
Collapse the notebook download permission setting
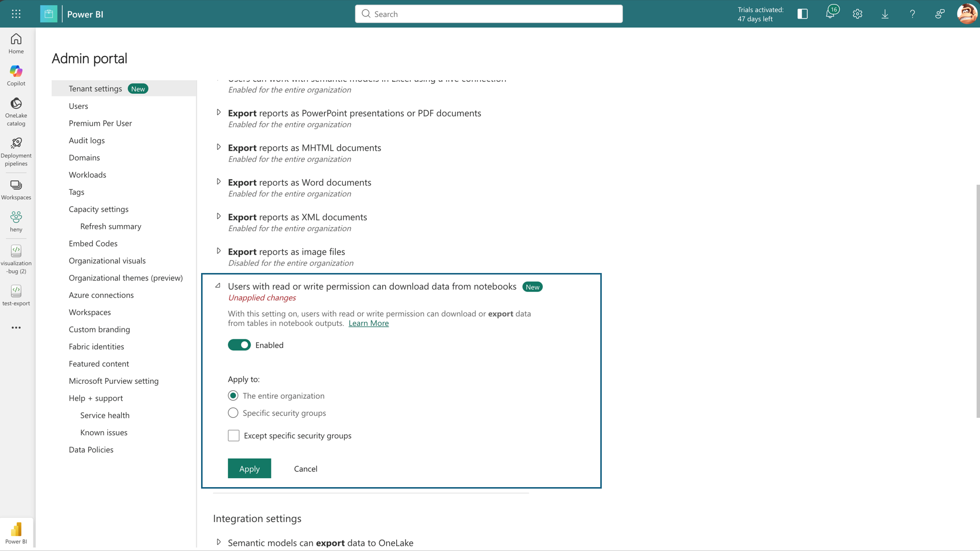coord(218,285)
